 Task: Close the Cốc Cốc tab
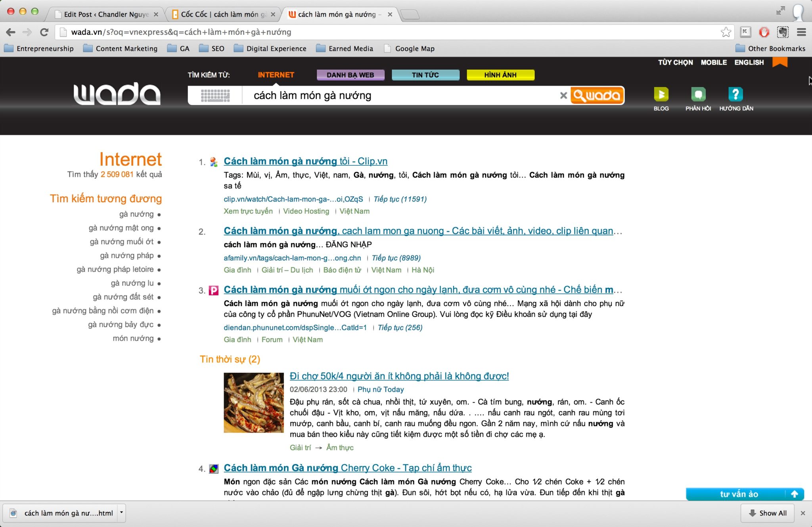[x=273, y=14]
